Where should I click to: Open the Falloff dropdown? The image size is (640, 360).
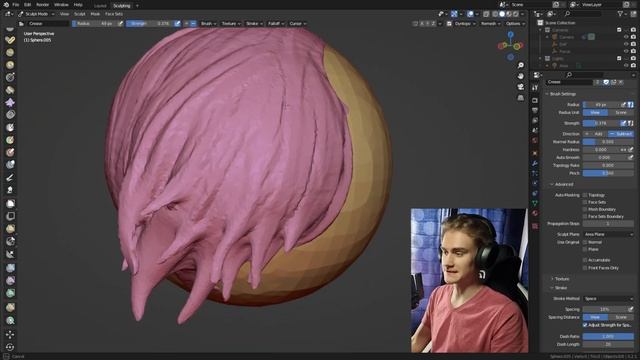(276, 24)
